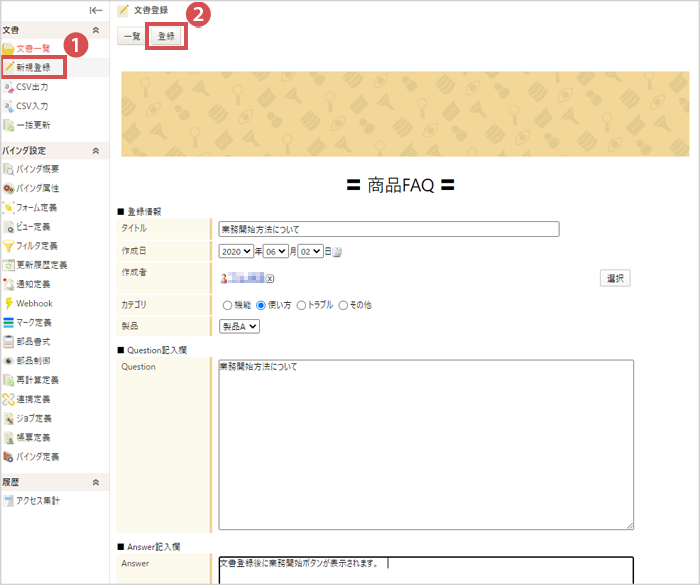Open the month dropdown showing 06
Image resolution: width=700 pixels, height=585 pixels.
275,251
